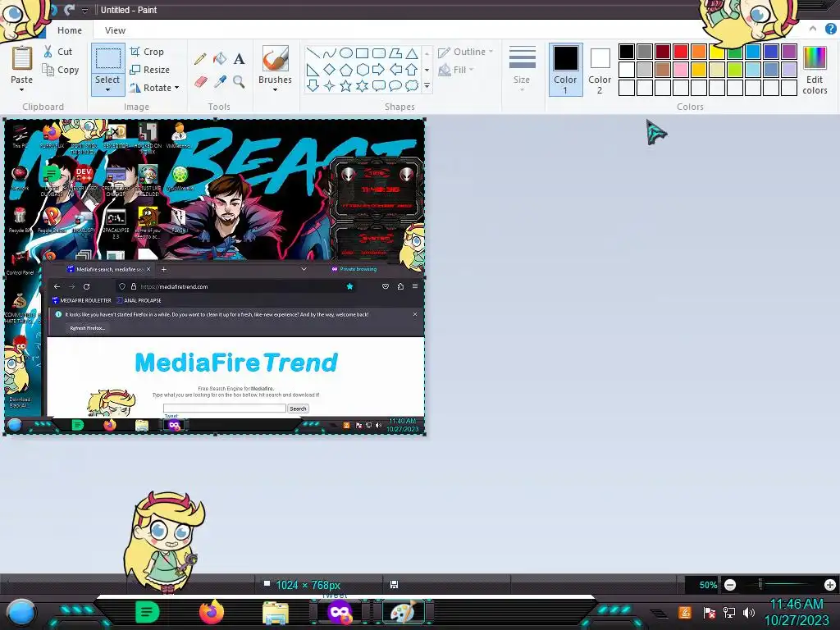Select the Pencil tool
Viewport: 840px width, 630px height.
(x=200, y=59)
